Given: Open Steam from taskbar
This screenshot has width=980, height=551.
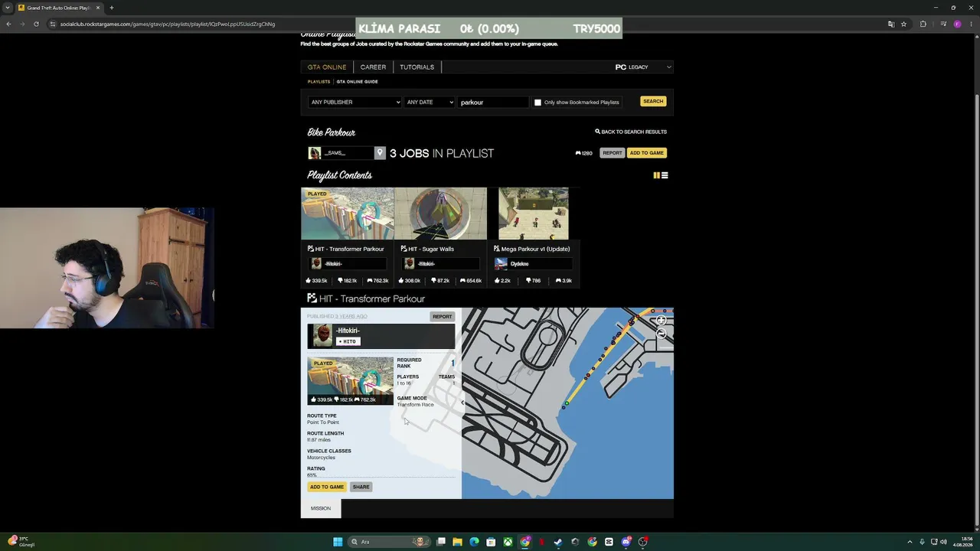Looking at the screenshot, I should (558, 542).
